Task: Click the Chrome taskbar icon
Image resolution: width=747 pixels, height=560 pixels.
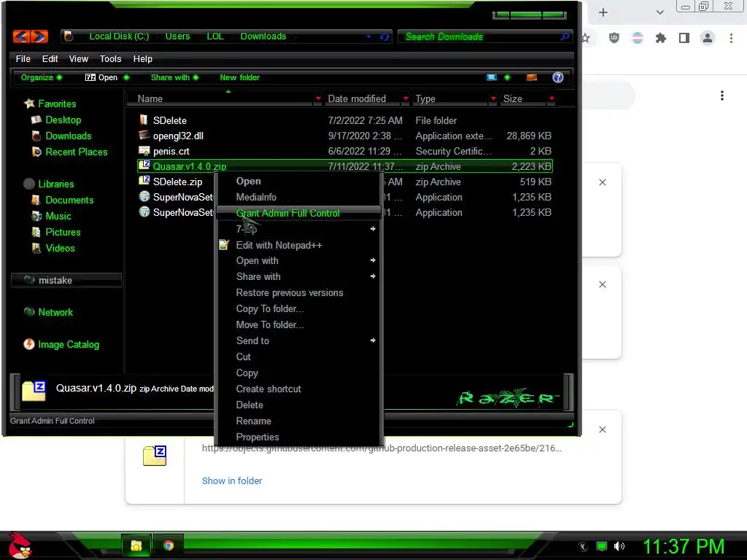Action: (169, 545)
